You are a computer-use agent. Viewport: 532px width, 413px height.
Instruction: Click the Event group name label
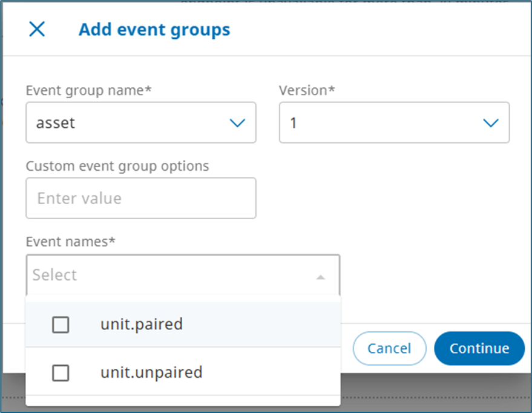coord(88,91)
